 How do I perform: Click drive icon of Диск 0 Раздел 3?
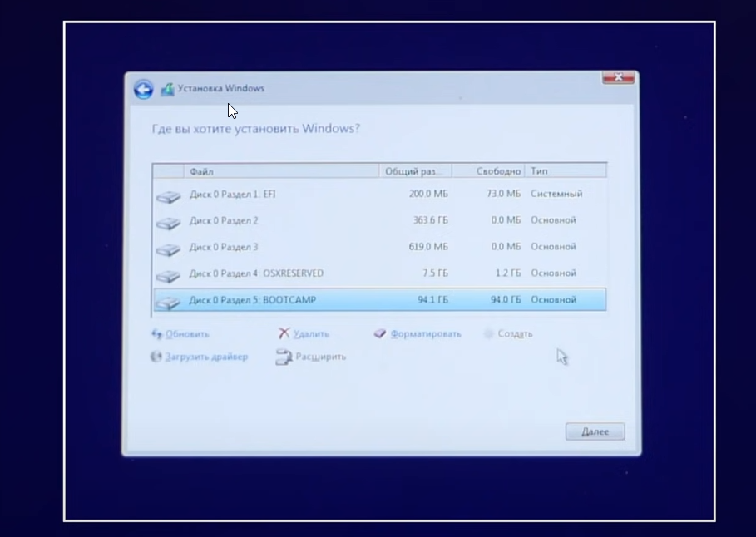pyautogui.click(x=168, y=249)
